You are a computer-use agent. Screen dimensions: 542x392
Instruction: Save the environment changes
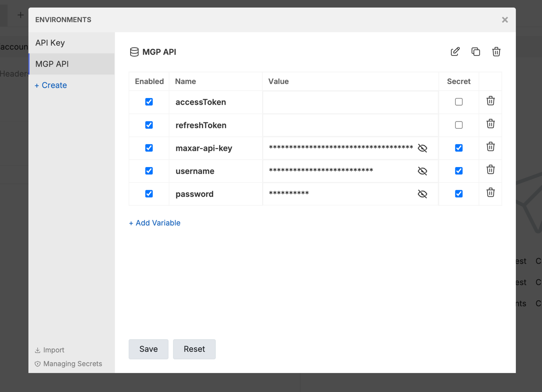click(x=149, y=349)
